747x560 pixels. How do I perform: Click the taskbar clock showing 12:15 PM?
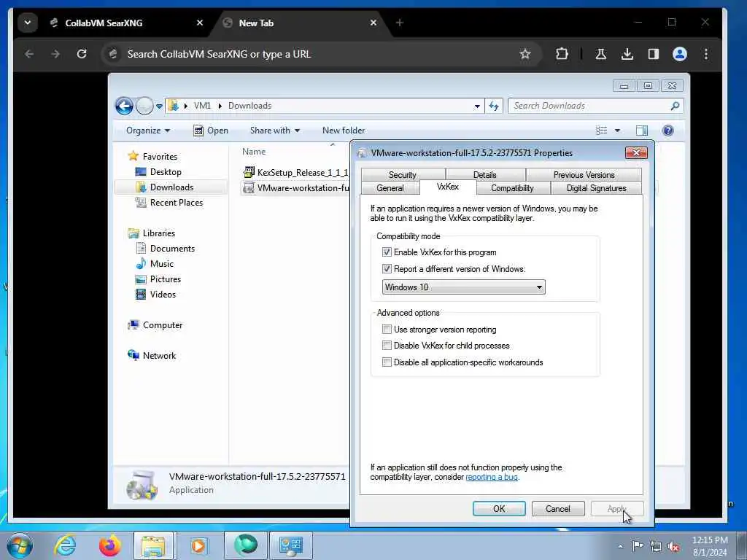(x=710, y=546)
